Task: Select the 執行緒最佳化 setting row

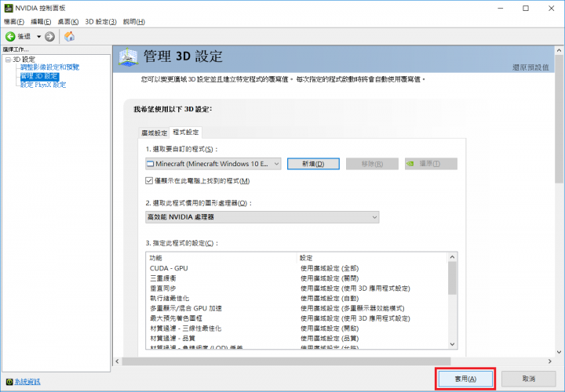Action: [x=296, y=299]
